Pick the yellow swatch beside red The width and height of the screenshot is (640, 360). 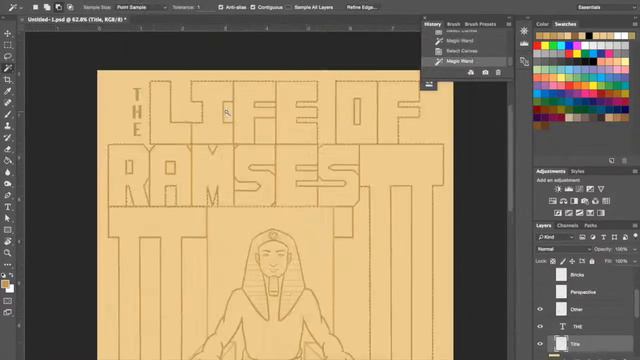(545, 45)
